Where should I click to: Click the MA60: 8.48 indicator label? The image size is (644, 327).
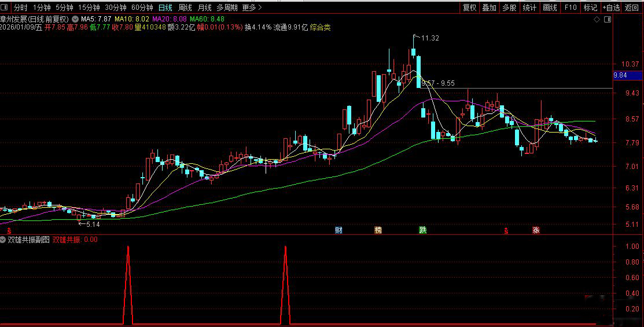[207, 19]
